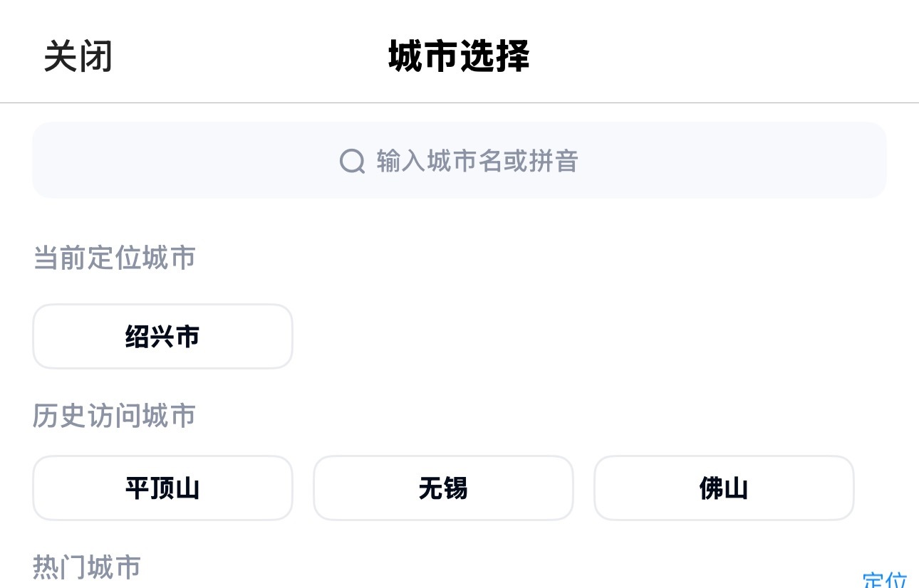The height and width of the screenshot is (588, 919).
Task: Pick the Wuxi (无锡) city chip
Action: [443, 488]
